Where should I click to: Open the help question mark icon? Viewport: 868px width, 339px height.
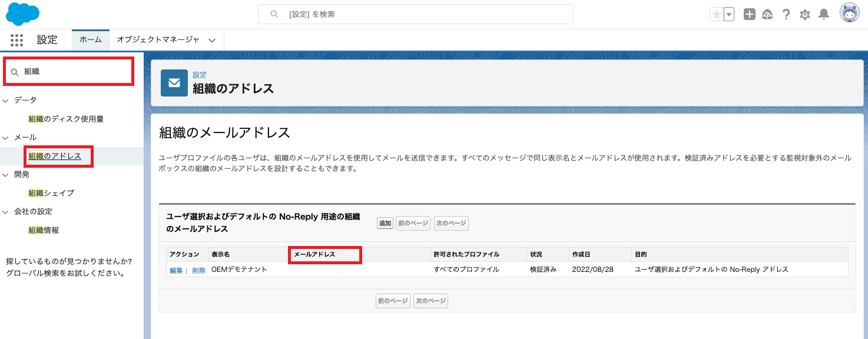pyautogui.click(x=786, y=15)
